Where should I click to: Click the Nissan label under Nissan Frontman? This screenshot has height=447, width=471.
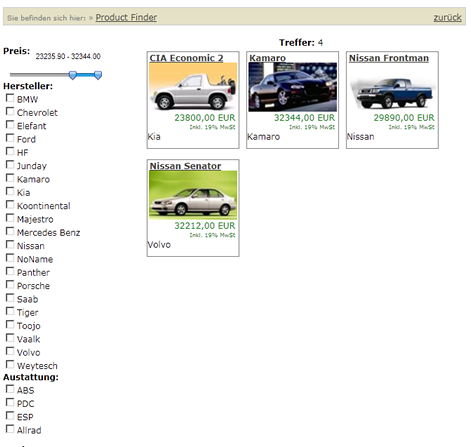tap(360, 137)
